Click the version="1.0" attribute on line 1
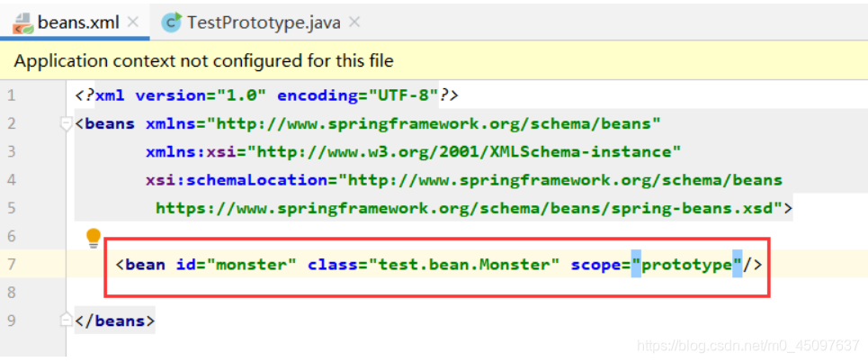 tap(201, 95)
